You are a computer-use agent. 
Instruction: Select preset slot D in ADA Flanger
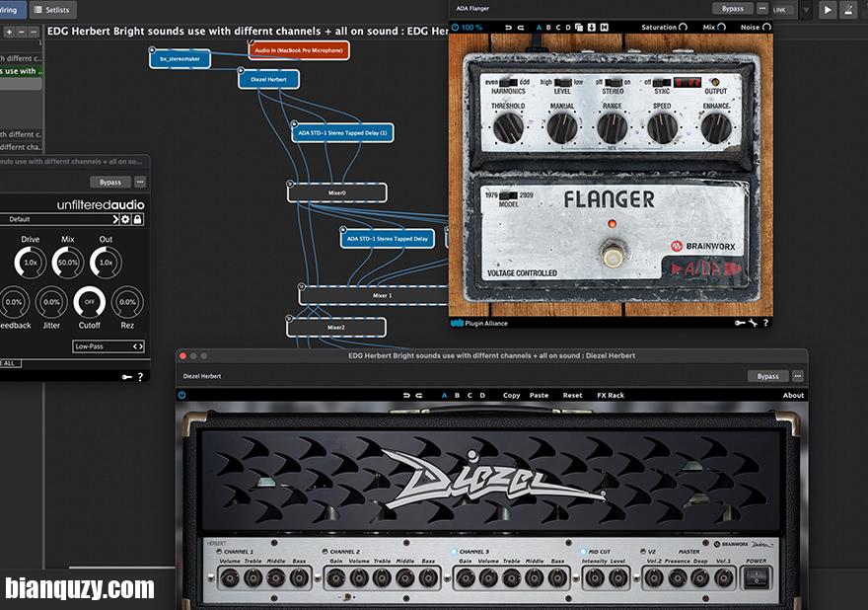pyautogui.click(x=568, y=28)
